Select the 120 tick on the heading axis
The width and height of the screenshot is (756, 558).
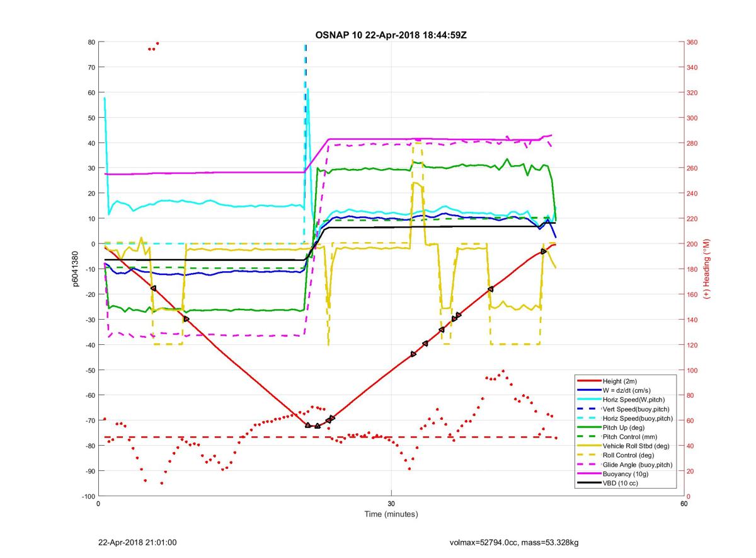[693, 345]
